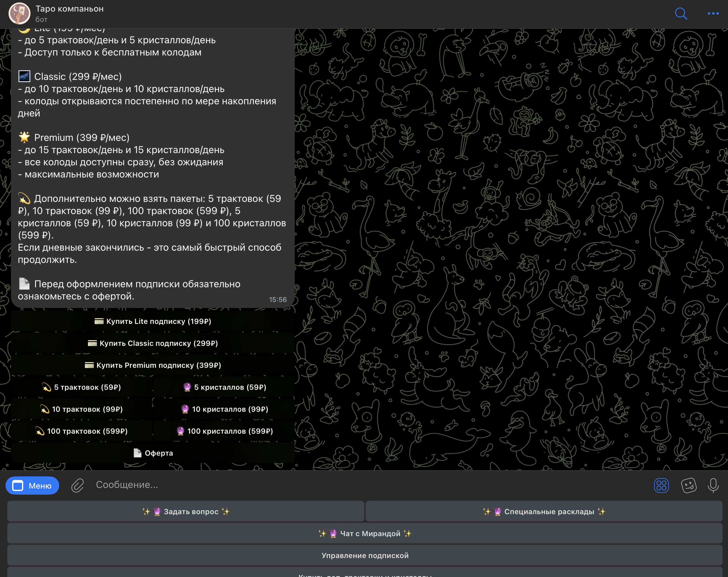
Task: Click the Таро компаньон bot avatar
Action: pyautogui.click(x=19, y=13)
